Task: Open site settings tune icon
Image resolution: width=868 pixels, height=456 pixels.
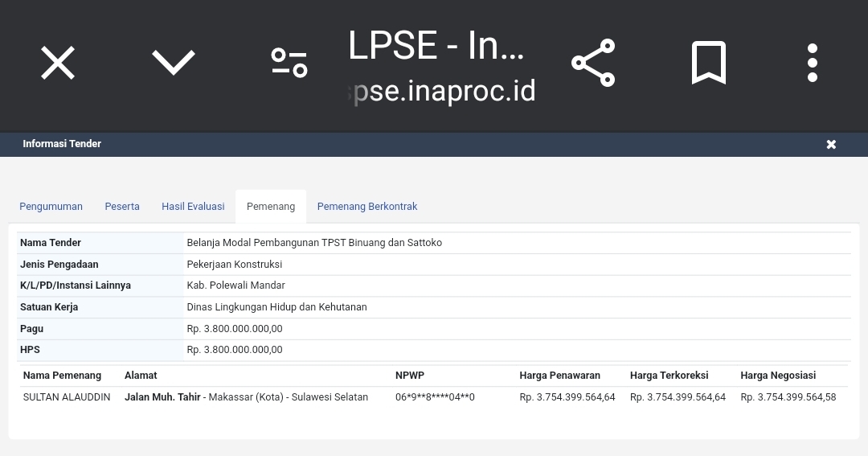Action: pyautogui.click(x=289, y=63)
